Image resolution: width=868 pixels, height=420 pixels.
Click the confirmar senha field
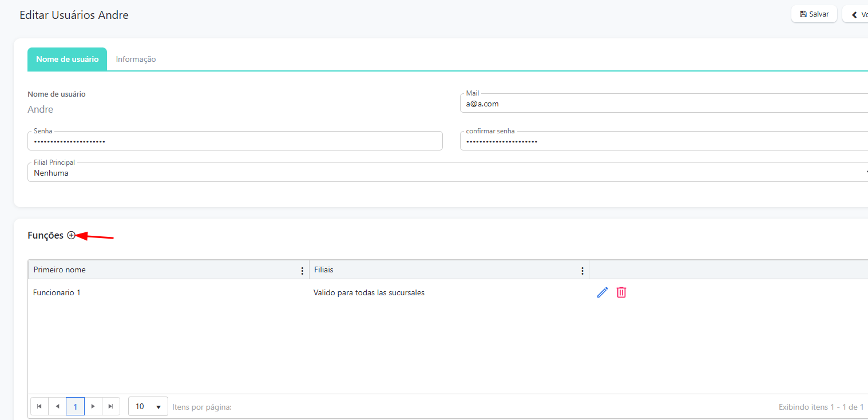pyautogui.click(x=664, y=141)
